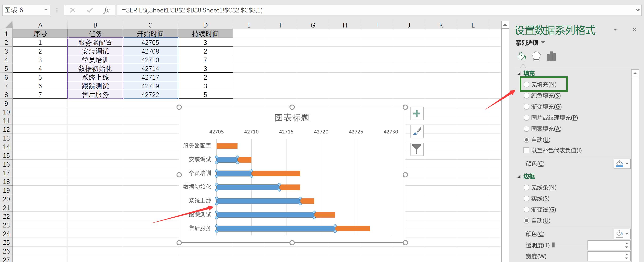Click the pane scrollbar up arrow
This screenshot has width=644, height=262.
coord(635,73)
